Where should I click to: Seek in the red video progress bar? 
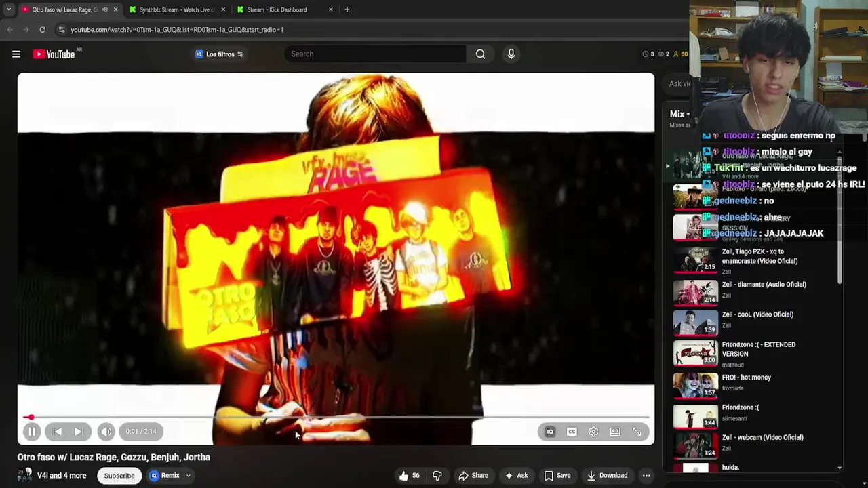pos(336,418)
